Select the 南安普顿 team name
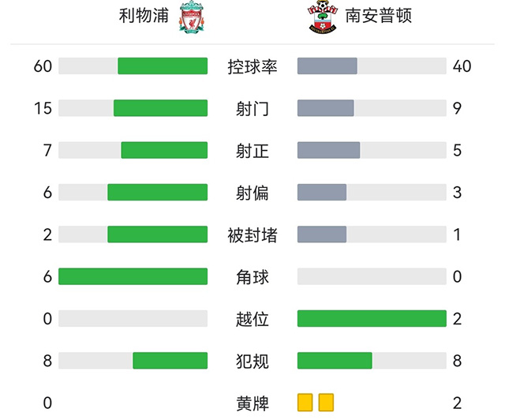 click(379, 16)
